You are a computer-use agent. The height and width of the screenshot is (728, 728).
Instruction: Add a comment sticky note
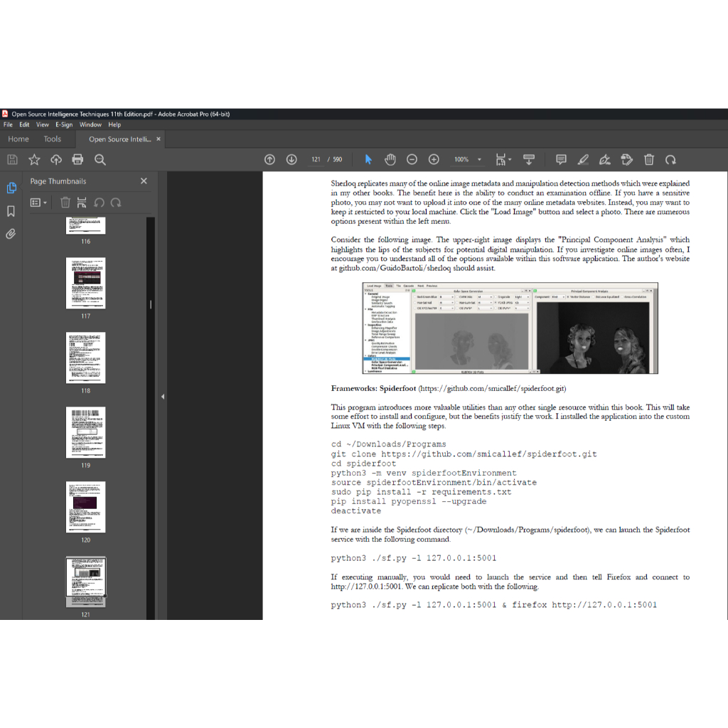[561, 160]
